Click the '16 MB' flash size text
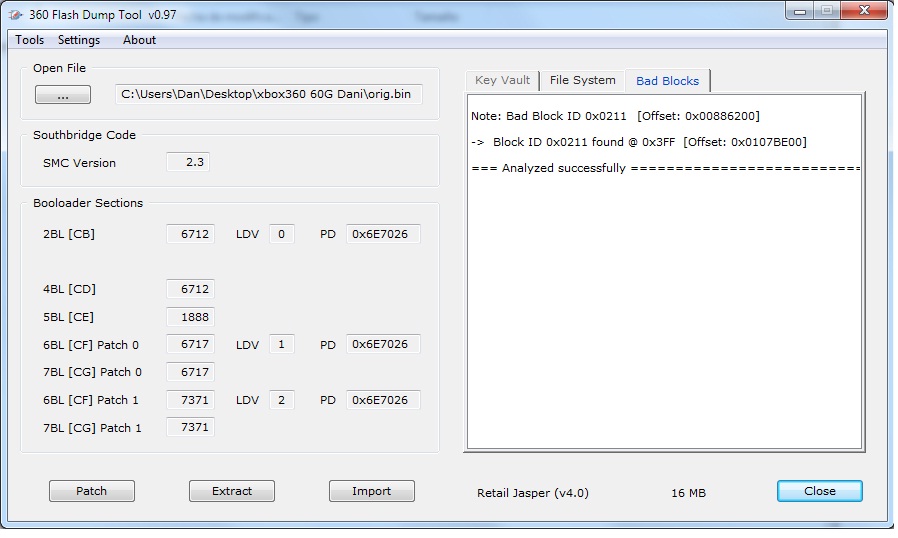 pos(688,493)
